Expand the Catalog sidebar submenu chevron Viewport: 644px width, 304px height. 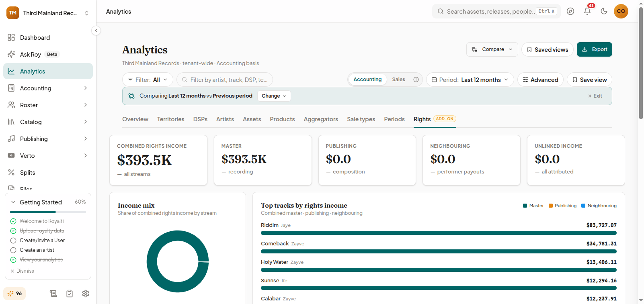pyautogui.click(x=86, y=122)
